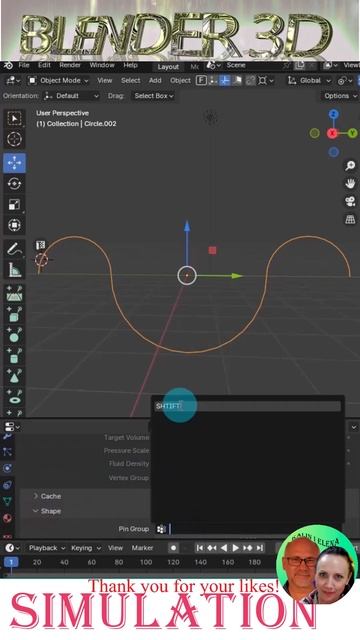Viewport: 360px width, 640px height.
Task: Activate the Transform tool
Action: (14, 225)
